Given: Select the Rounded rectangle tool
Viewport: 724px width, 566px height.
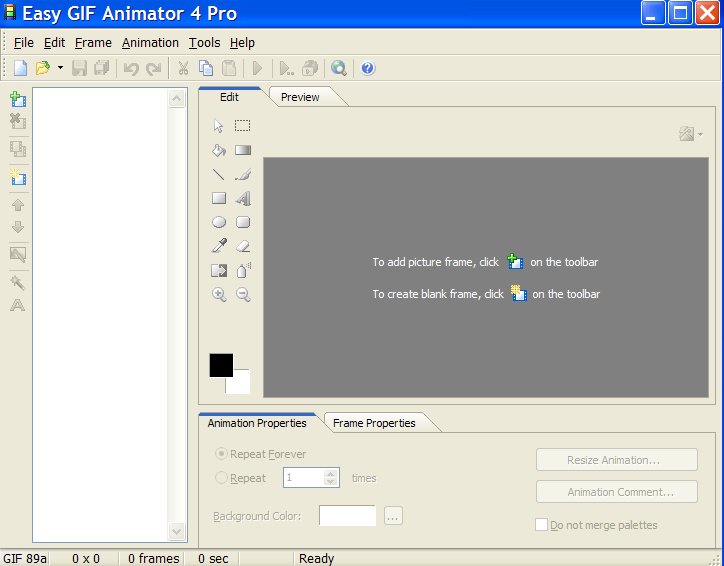Looking at the screenshot, I should [243, 223].
